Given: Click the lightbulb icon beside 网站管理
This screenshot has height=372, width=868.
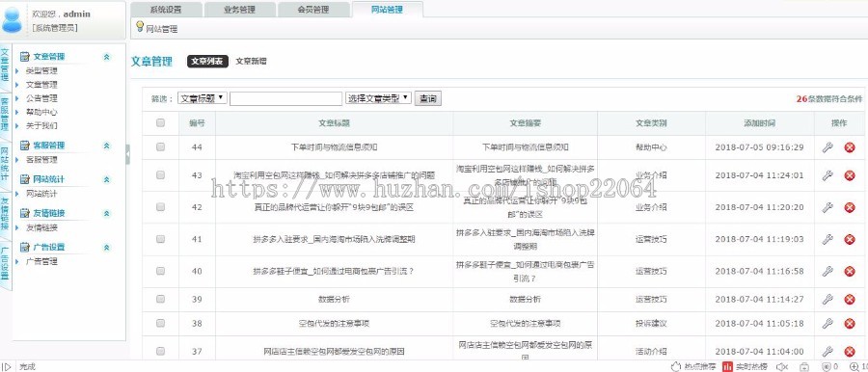Looking at the screenshot, I should pyautogui.click(x=140, y=27).
